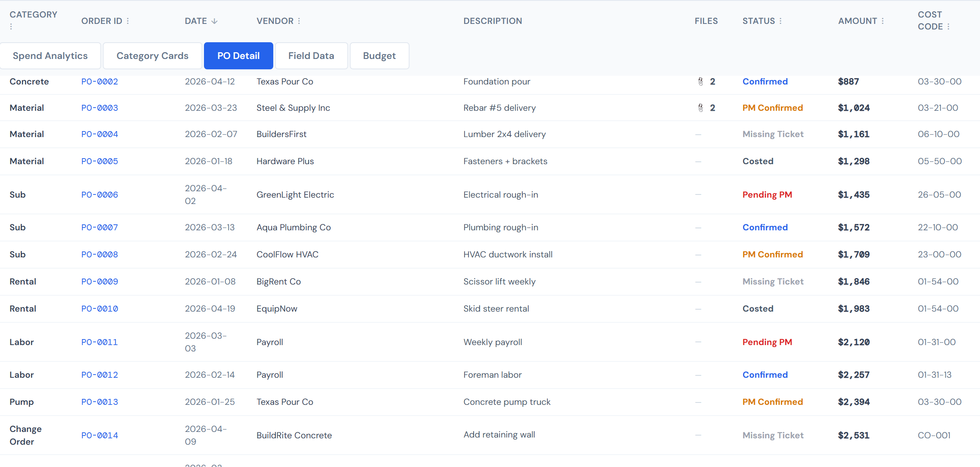This screenshot has height=467, width=980.
Task: Click the paperclip icon on the Foundation pour row
Action: 700,82
